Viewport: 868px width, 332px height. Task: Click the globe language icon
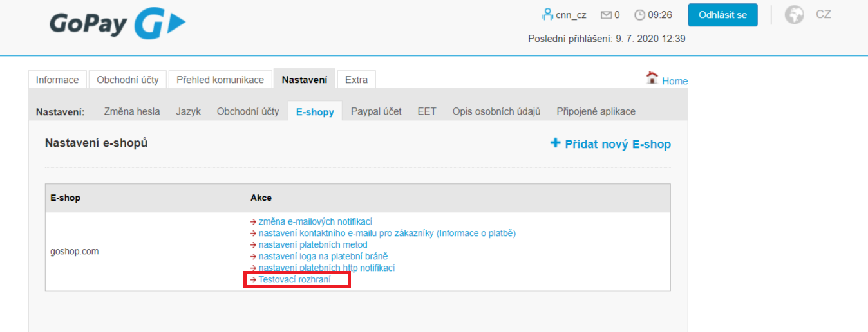(x=794, y=14)
